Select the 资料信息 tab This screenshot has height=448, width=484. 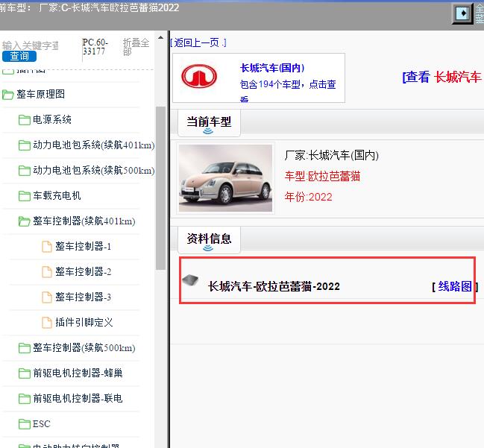[209, 239]
